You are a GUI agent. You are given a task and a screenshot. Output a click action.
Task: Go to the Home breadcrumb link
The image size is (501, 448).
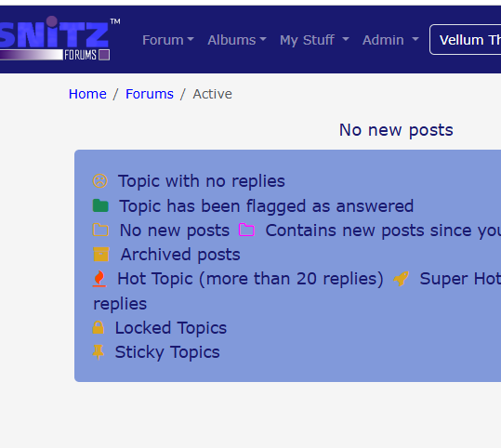click(x=87, y=94)
